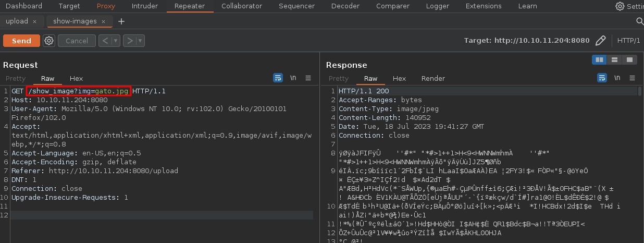
Task: Click the Target: http://10.10.11.204:8080 label
Action: click(x=527, y=41)
